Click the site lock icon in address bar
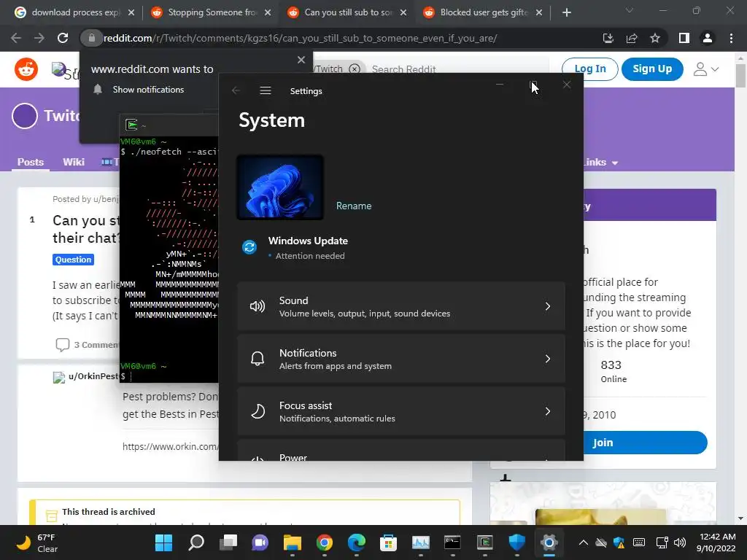Image resolution: width=747 pixels, height=560 pixels. (x=92, y=38)
